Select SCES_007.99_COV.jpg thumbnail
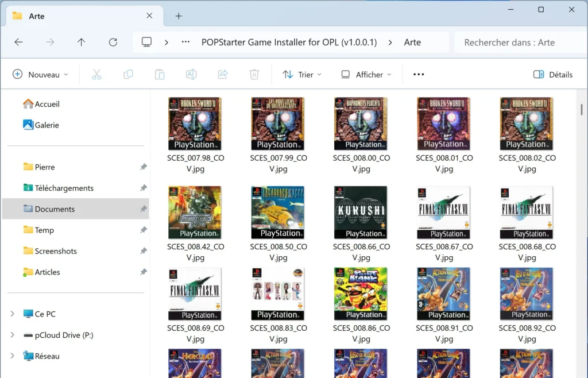The image size is (588, 378). click(x=278, y=124)
